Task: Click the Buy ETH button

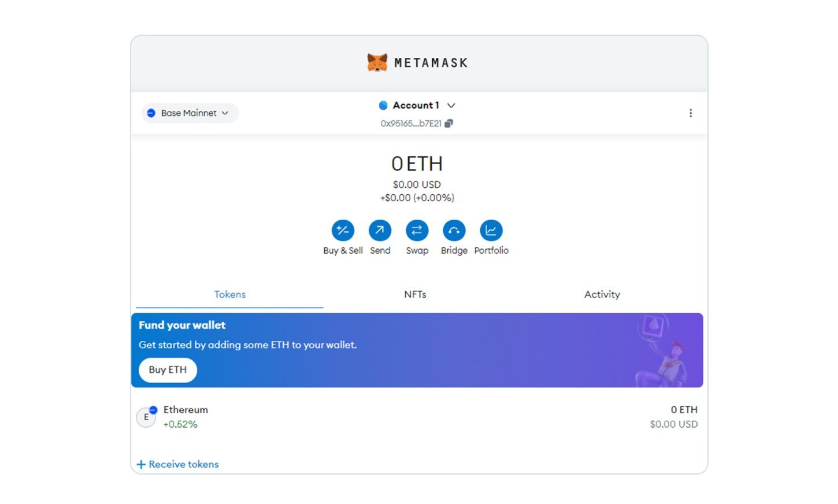Action: point(168,370)
